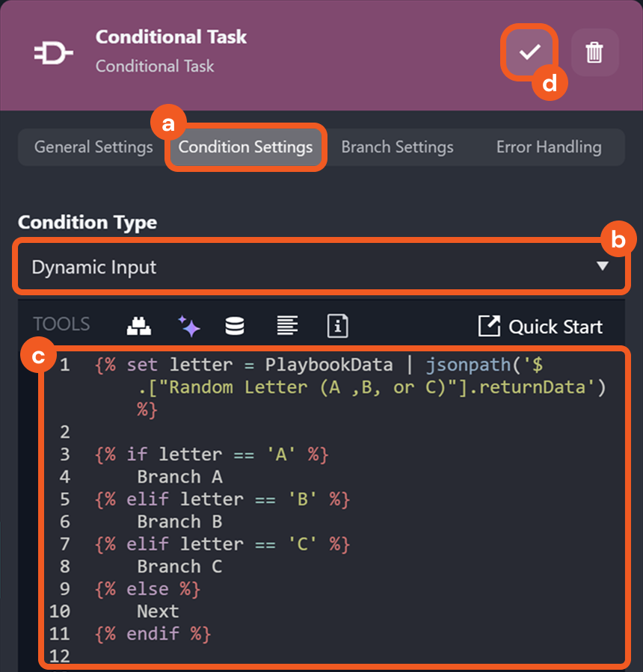Click the checkmark save button

point(529,52)
